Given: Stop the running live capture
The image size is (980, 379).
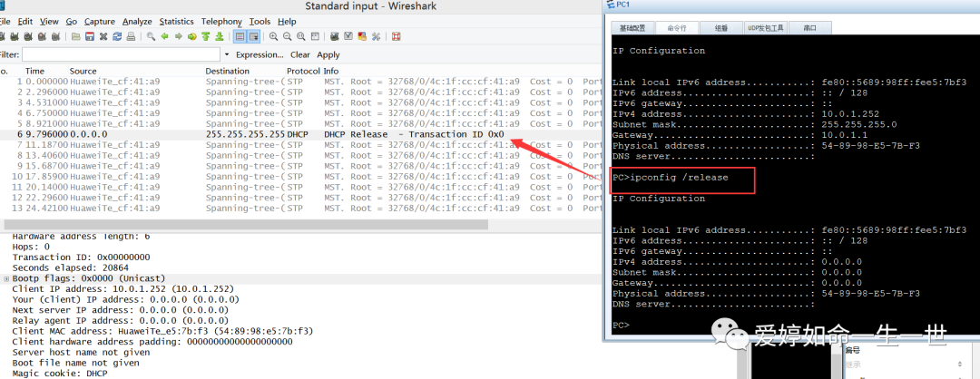Looking at the screenshot, I should coord(42,36).
